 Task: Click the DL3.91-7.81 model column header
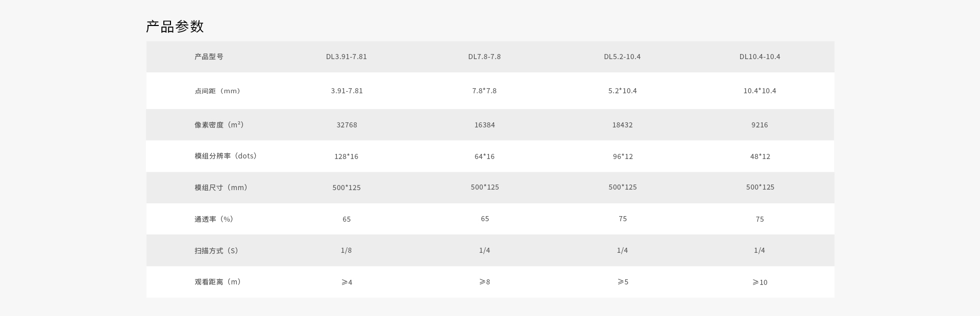pyautogui.click(x=347, y=57)
